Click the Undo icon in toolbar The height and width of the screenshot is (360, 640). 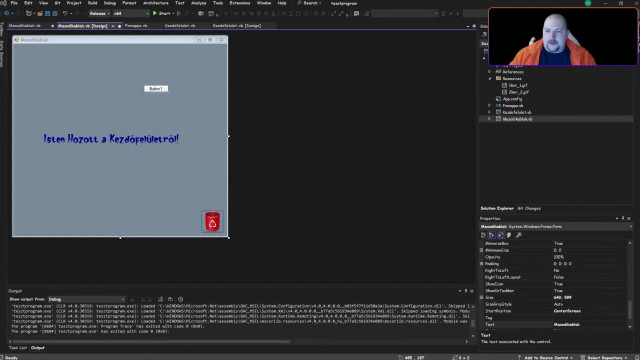point(65,13)
